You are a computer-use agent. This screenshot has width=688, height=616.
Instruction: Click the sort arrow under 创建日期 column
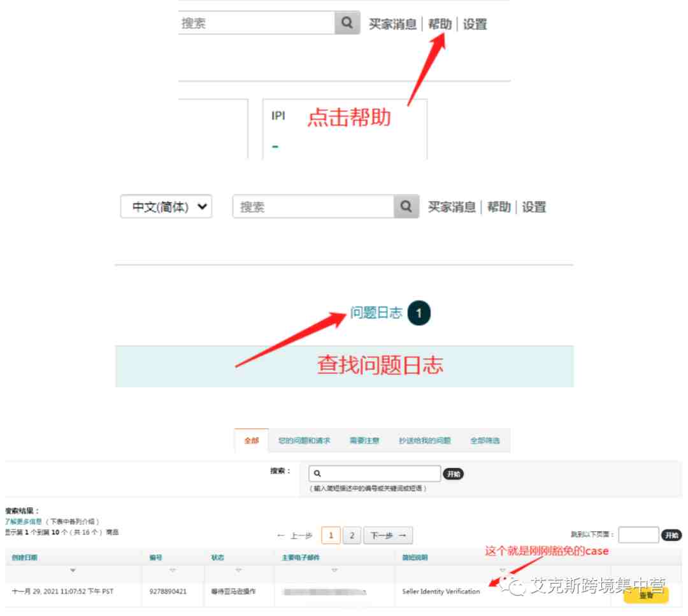[73, 570]
